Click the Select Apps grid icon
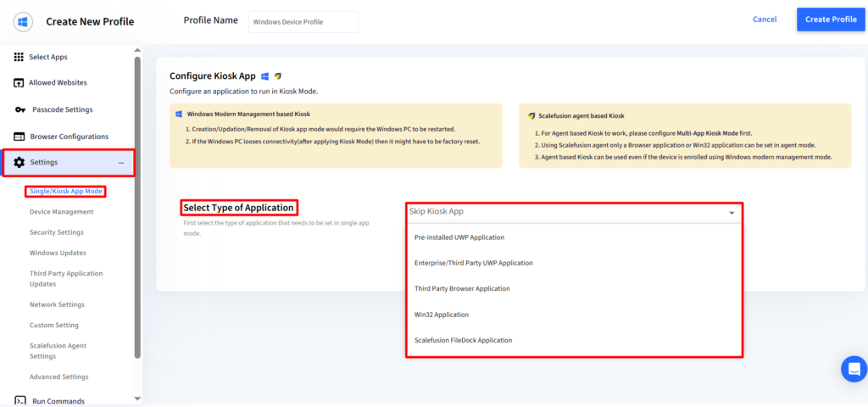Image resolution: width=868 pixels, height=407 pixels. (19, 57)
